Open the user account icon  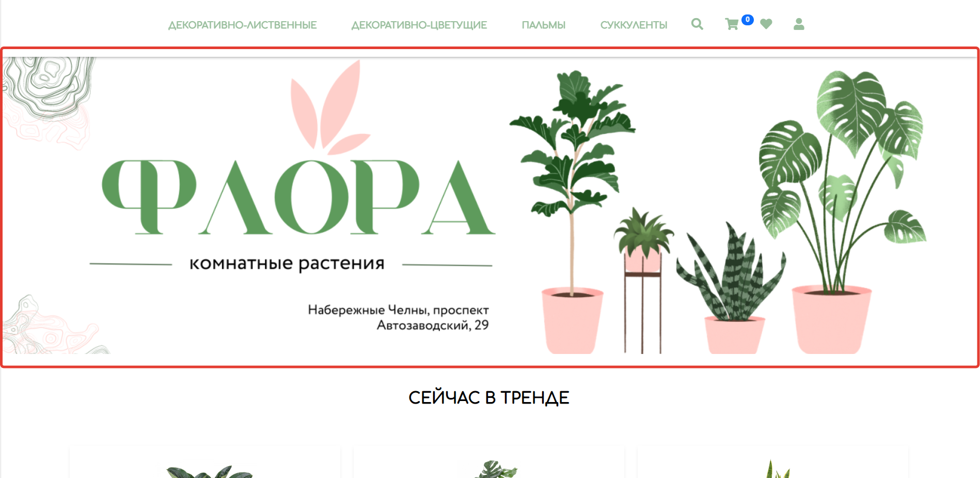[x=799, y=24]
